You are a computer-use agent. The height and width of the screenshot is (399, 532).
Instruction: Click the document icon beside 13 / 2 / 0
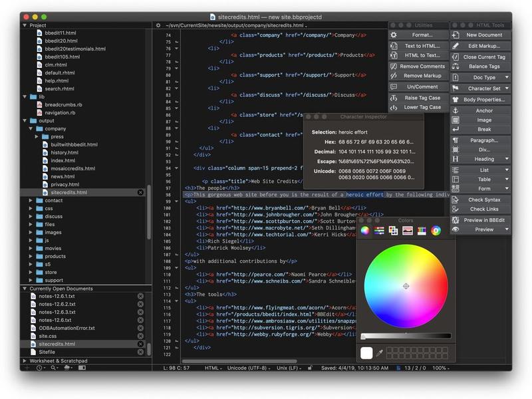pos(398,368)
